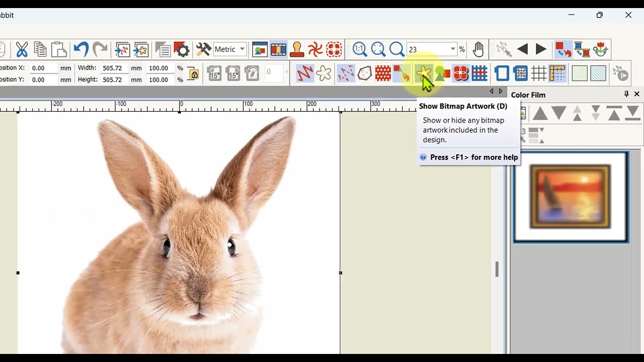Image resolution: width=644 pixels, height=362 pixels.
Task: Click the red swirl pinwheel icon
Action: pos(315,49)
